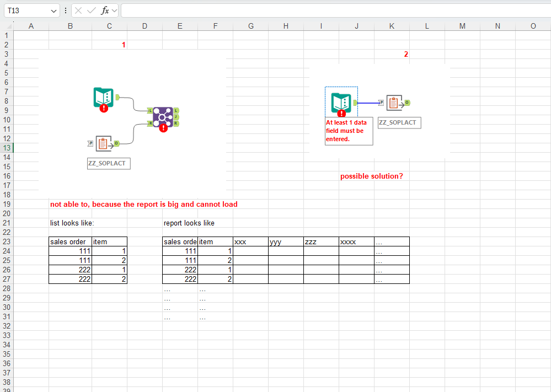Click the red '2' label in cell K3
Image resolution: width=551 pixels, height=392 pixels.
point(406,54)
